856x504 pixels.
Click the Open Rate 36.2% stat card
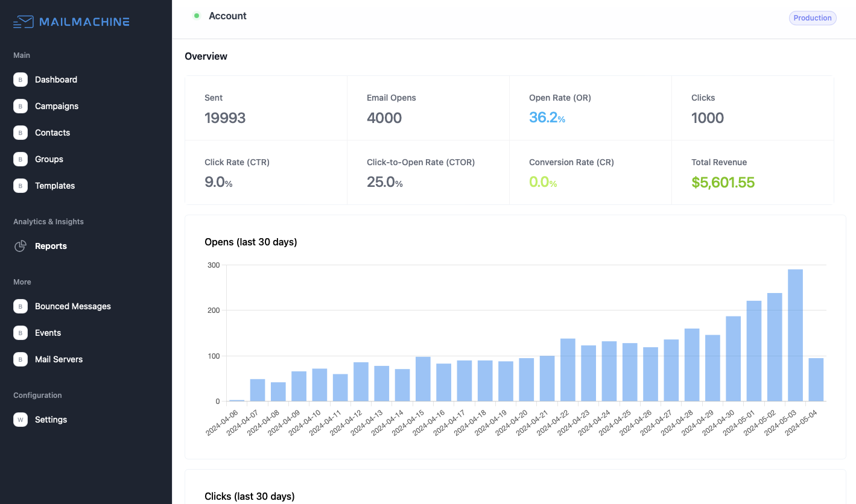590,109
